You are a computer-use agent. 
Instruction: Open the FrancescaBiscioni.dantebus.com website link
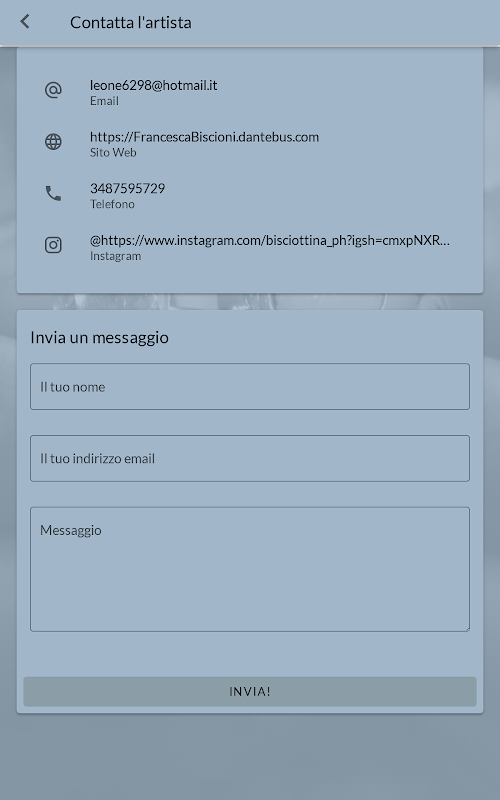coord(204,137)
